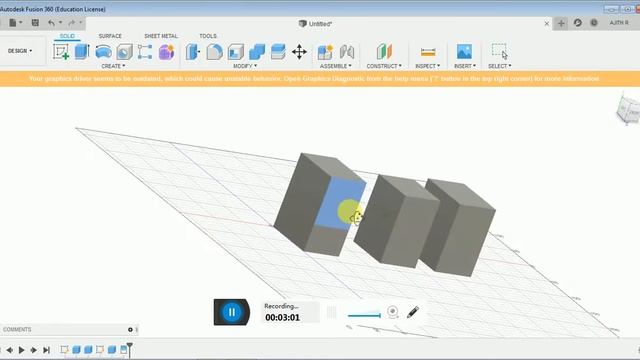640x360 pixels.
Task: Select the last feature in the timeline
Action: point(123,350)
